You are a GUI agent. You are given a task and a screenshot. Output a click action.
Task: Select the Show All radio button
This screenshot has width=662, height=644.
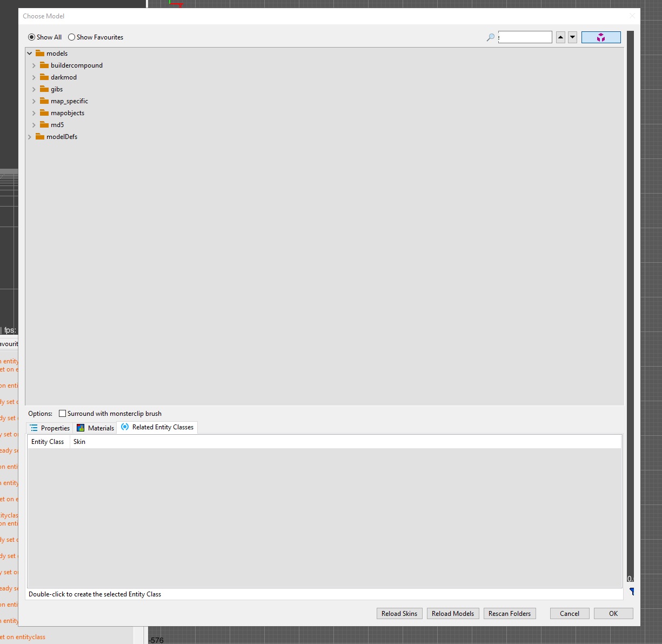point(32,37)
